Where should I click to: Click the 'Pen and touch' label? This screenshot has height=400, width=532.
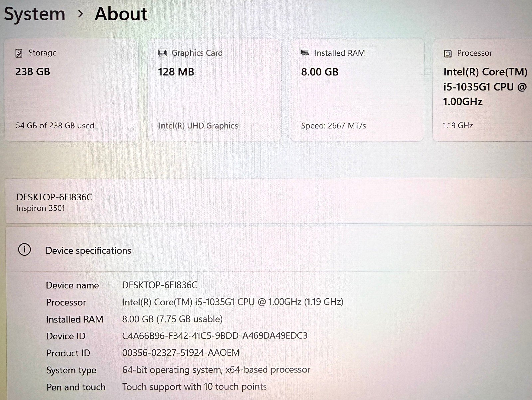click(76, 387)
